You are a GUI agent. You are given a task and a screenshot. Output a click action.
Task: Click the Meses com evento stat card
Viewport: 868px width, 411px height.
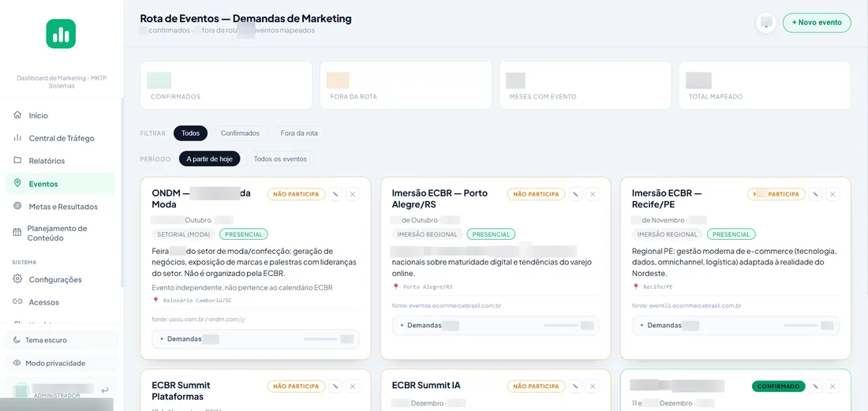pyautogui.click(x=586, y=85)
